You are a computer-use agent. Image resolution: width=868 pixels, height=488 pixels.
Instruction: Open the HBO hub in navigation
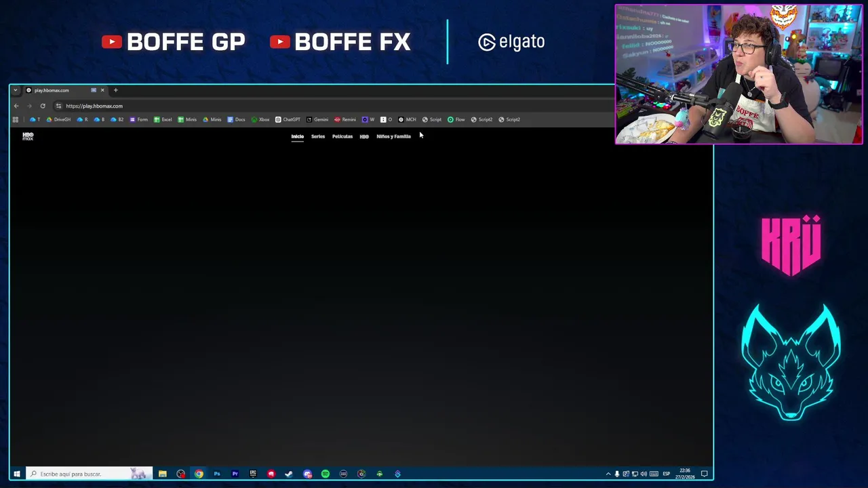coord(364,136)
